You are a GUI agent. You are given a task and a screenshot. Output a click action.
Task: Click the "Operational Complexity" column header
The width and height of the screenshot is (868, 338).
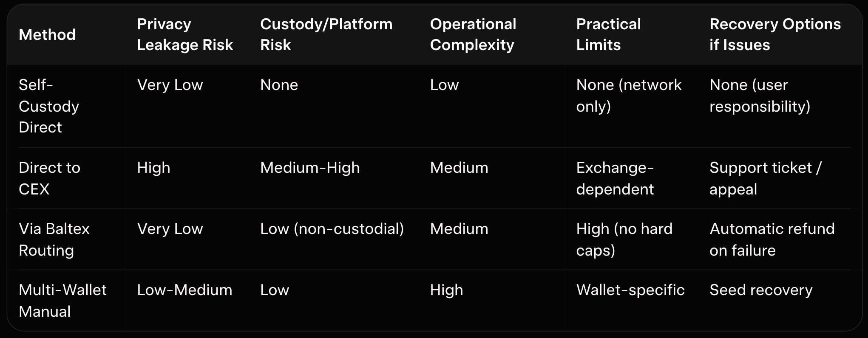tap(473, 34)
